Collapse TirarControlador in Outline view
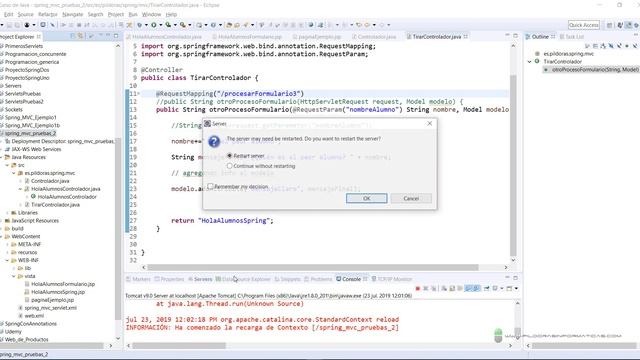Image resolution: width=640 pixels, height=360 pixels. 530,62
